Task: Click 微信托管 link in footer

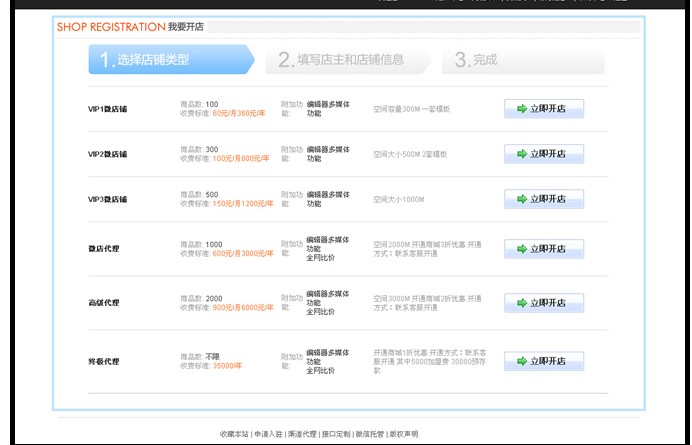Action: [x=370, y=434]
